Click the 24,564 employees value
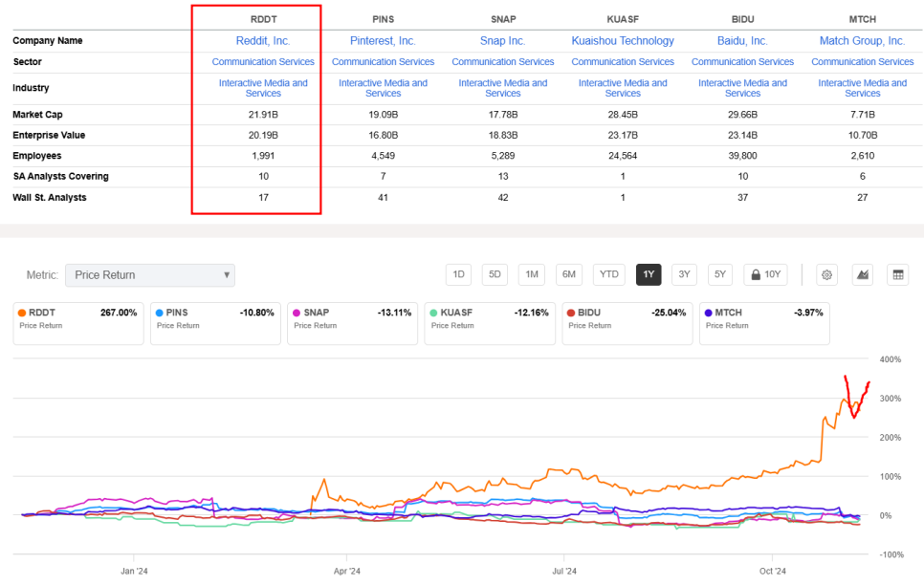924x585 pixels. coord(623,156)
